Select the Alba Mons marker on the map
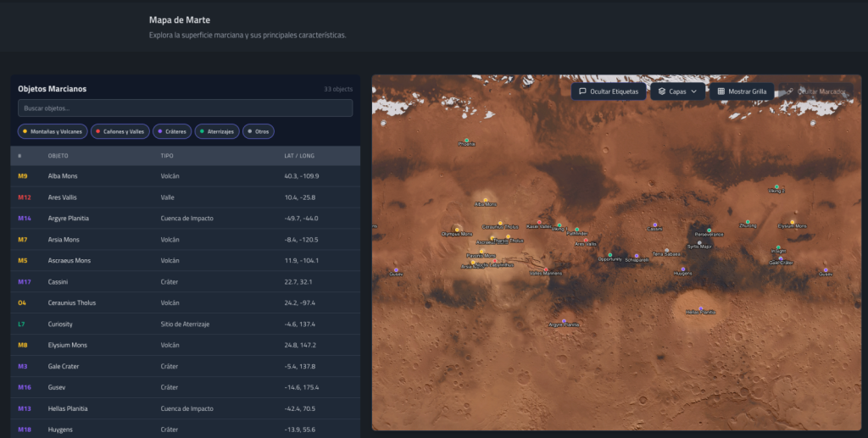This screenshot has height=438, width=868. pos(486,200)
